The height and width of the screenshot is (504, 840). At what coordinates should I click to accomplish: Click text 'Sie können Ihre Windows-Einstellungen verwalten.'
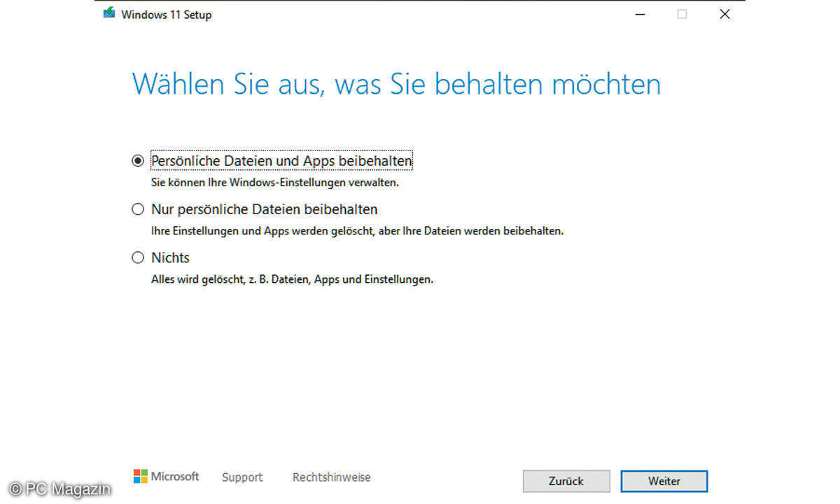[274, 183]
